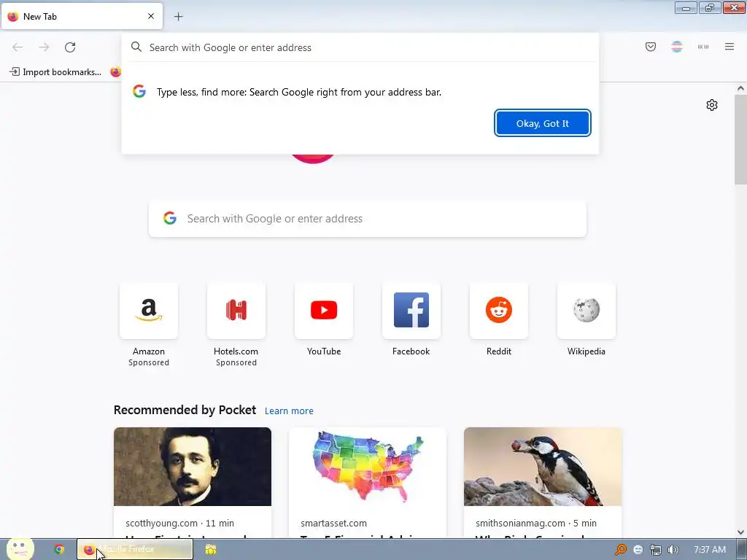Image resolution: width=747 pixels, height=560 pixels.
Task: Click the page scrollbar up arrow
Action: [x=740, y=88]
